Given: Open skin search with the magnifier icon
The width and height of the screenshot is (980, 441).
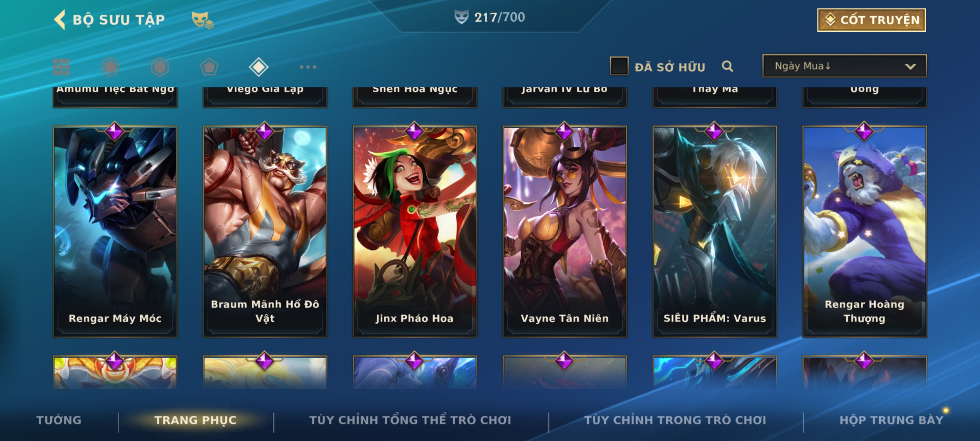Looking at the screenshot, I should click(727, 66).
